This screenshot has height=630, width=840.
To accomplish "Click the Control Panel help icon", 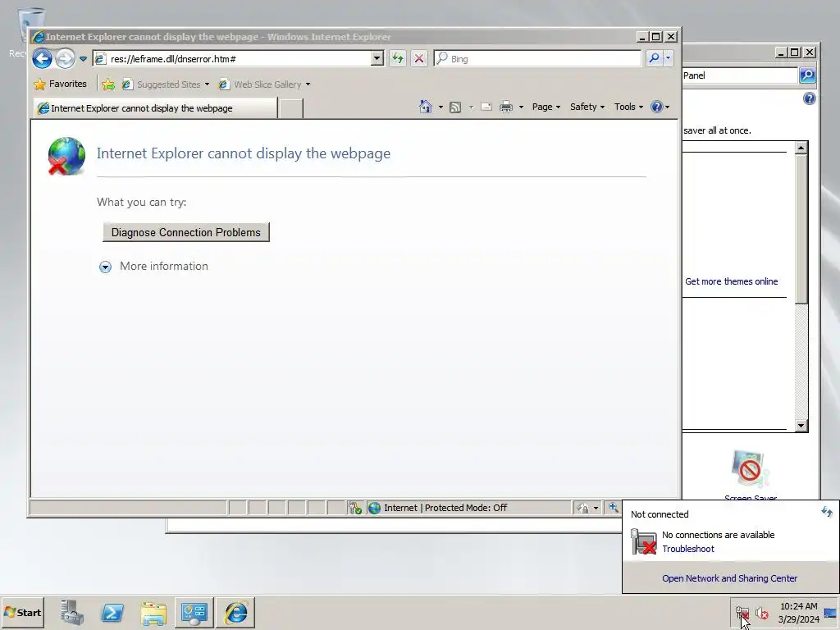I will (x=810, y=98).
